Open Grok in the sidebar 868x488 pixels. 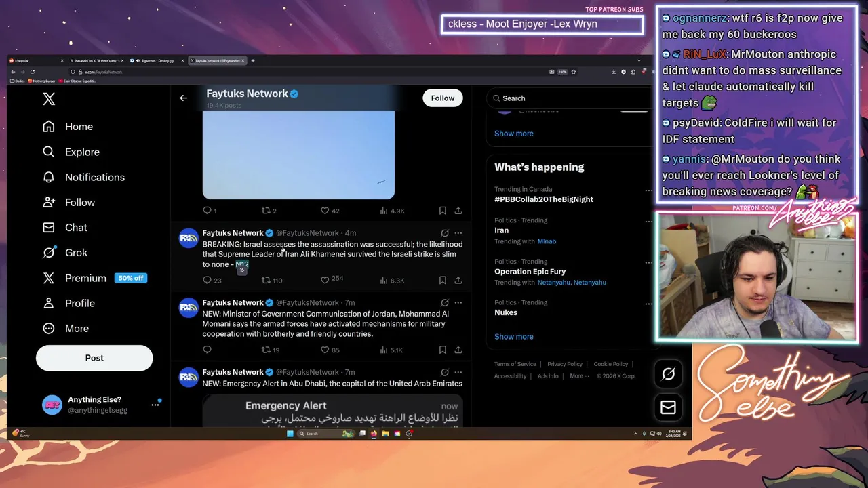(65, 252)
